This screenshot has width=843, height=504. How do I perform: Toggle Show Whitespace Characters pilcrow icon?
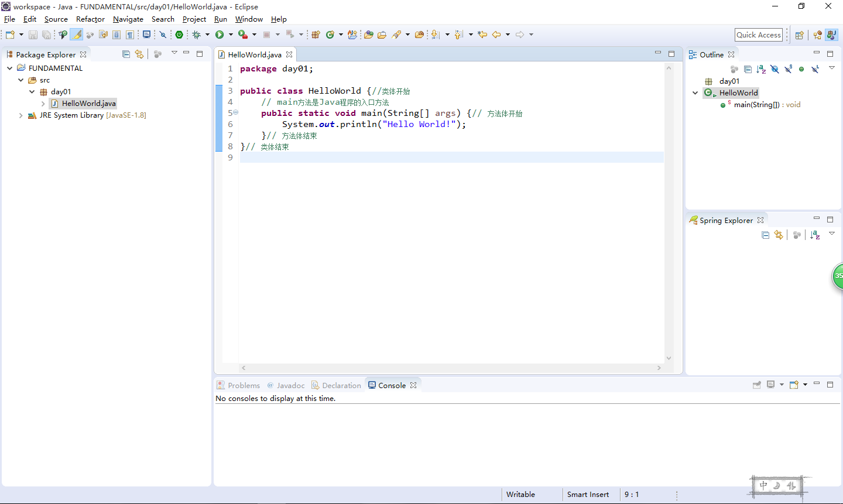(x=130, y=35)
